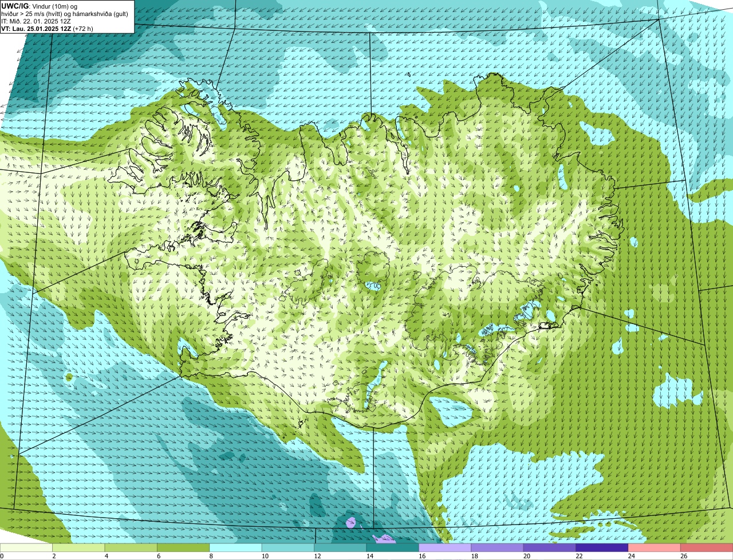Click the legend tick label '14'

click(x=369, y=556)
